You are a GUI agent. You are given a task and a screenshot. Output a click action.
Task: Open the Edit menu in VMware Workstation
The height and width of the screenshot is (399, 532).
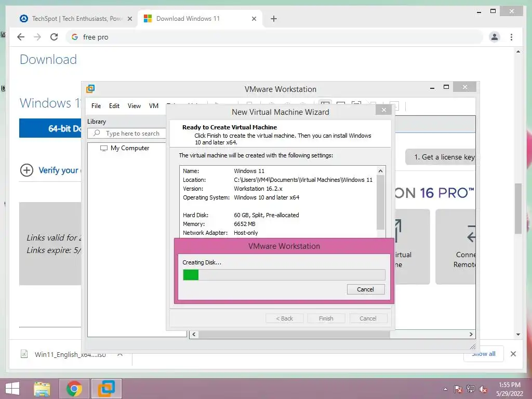click(x=114, y=106)
